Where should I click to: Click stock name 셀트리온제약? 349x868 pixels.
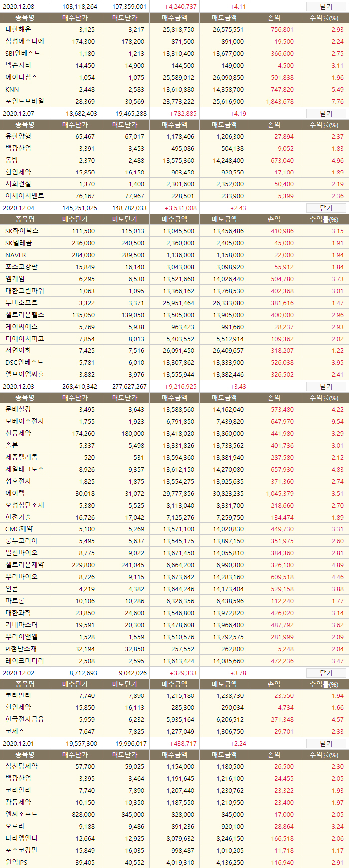25,565
